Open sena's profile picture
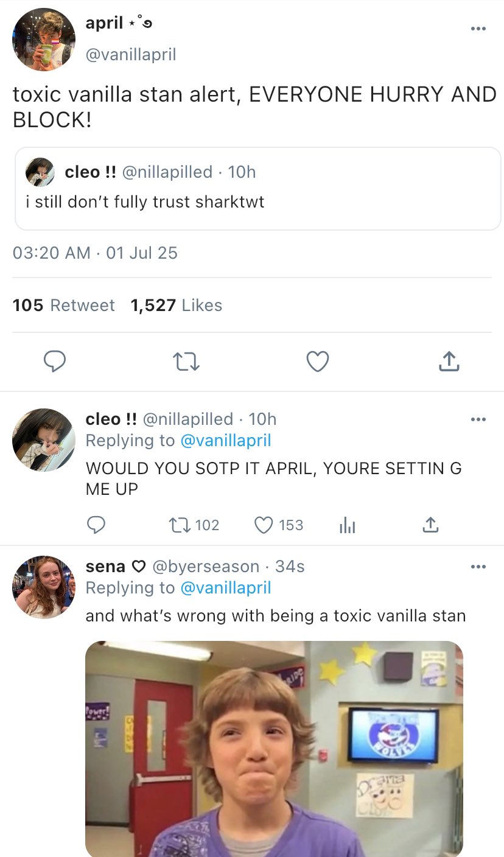 tap(44, 587)
